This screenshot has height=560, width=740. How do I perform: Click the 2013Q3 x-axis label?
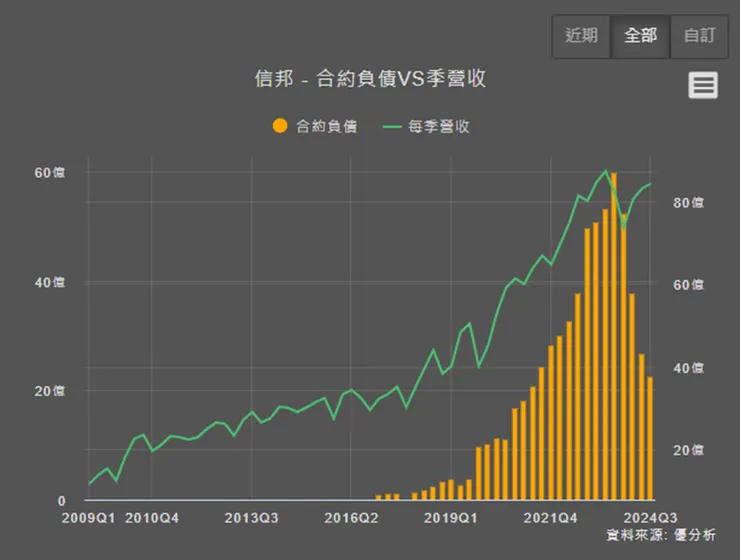252,518
